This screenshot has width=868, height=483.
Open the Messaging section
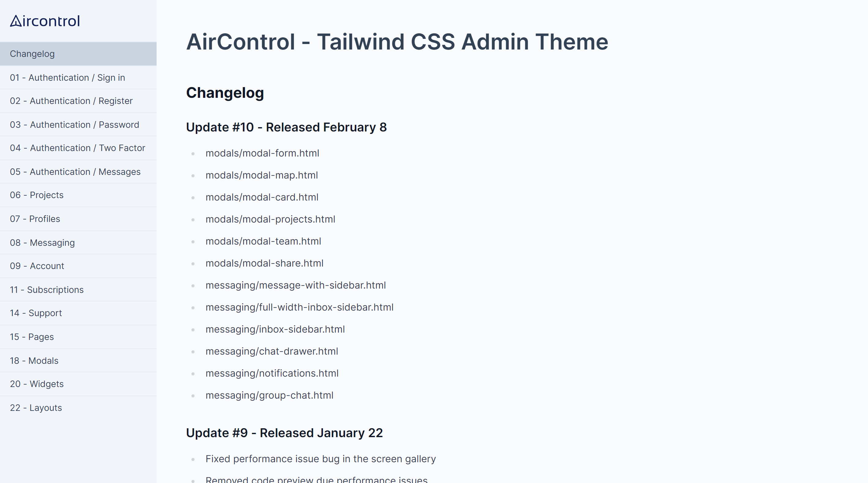point(42,242)
